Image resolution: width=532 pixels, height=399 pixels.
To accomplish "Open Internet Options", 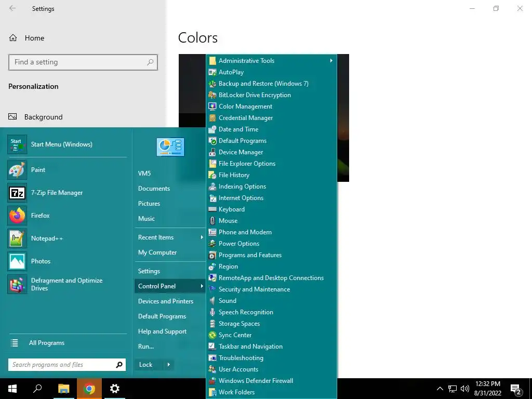I will coord(271,198).
